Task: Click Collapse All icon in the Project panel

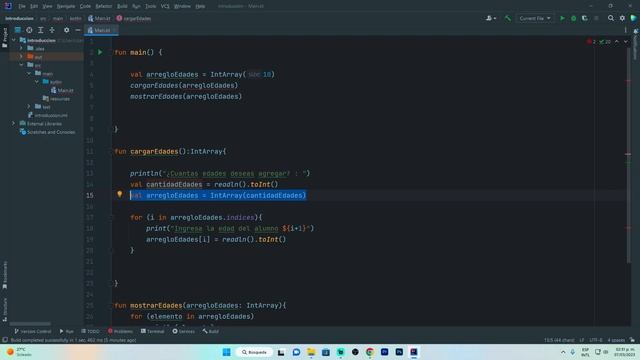Action: pos(52,30)
